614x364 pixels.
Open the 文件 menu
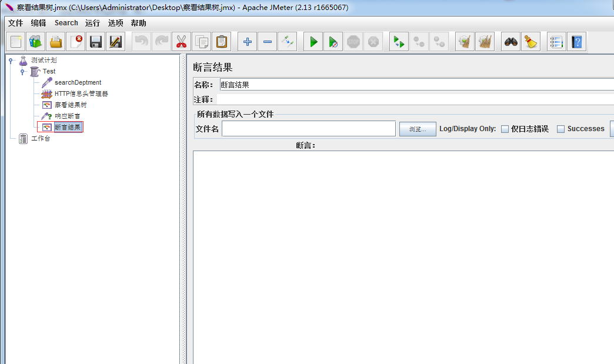(16, 23)
